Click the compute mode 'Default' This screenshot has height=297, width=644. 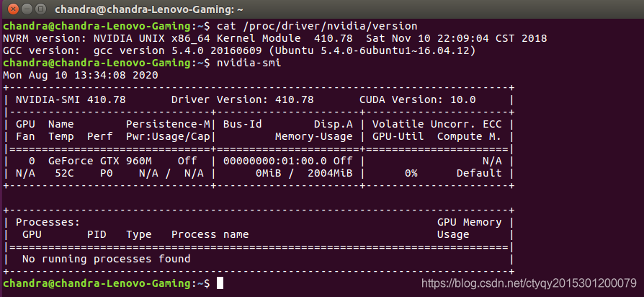(x=479, y=173)
